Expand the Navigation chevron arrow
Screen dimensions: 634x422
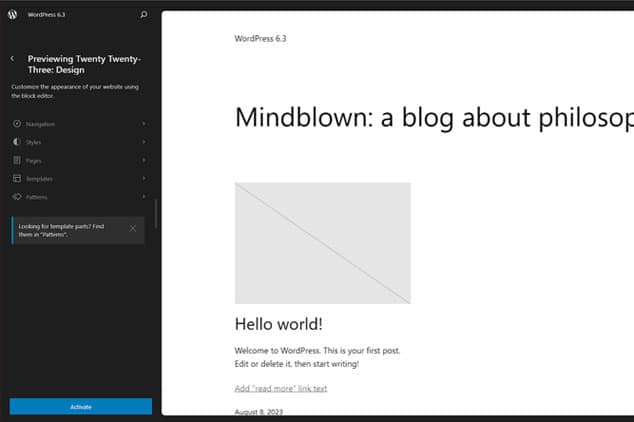pyautogui.click(x=144, y=124)
